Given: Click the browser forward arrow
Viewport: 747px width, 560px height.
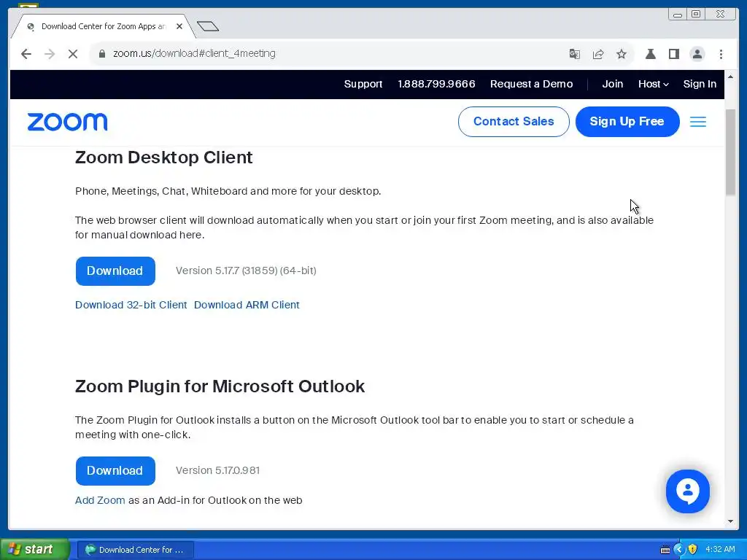Looking at the screenshot, I should click(x=50, y=54).
